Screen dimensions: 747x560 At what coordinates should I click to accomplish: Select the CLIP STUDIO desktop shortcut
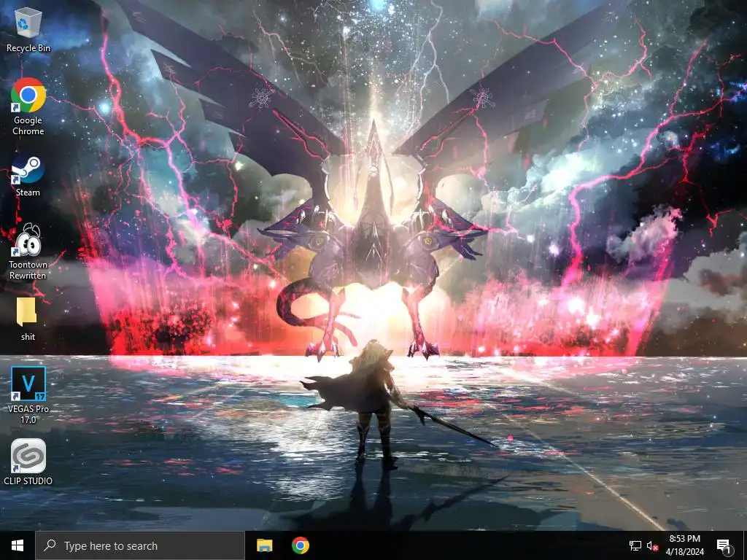coord(28,462)
